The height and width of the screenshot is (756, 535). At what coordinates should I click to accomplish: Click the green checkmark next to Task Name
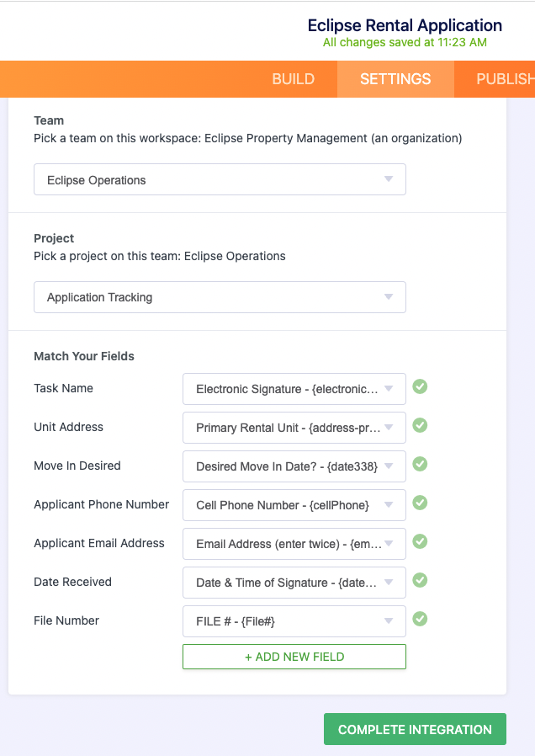[420, 386]
